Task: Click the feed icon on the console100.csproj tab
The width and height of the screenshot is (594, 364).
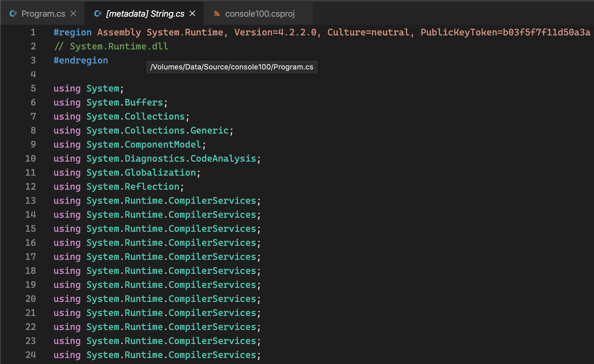Action: (x=217, y=14)
